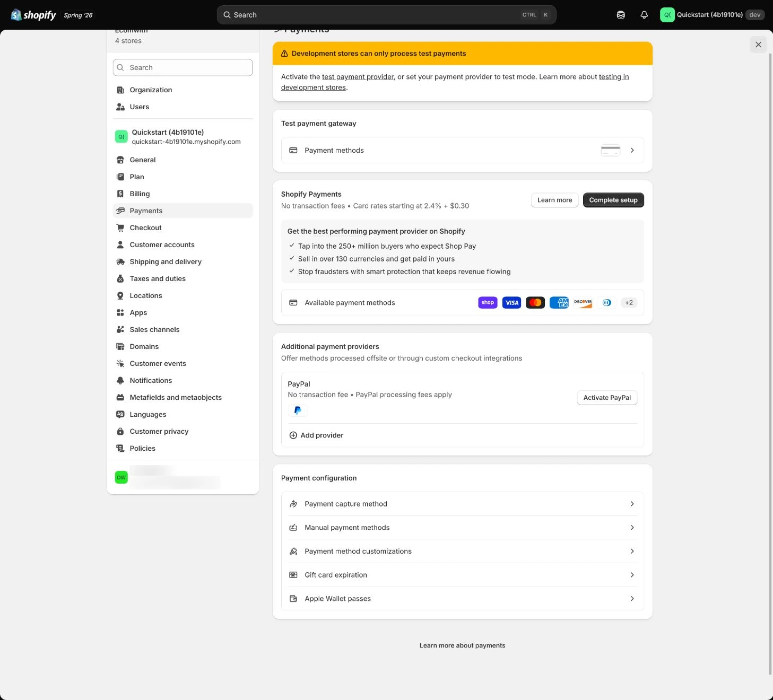Expand Test gateway Payment methods chevron

[x=632, y=151]
